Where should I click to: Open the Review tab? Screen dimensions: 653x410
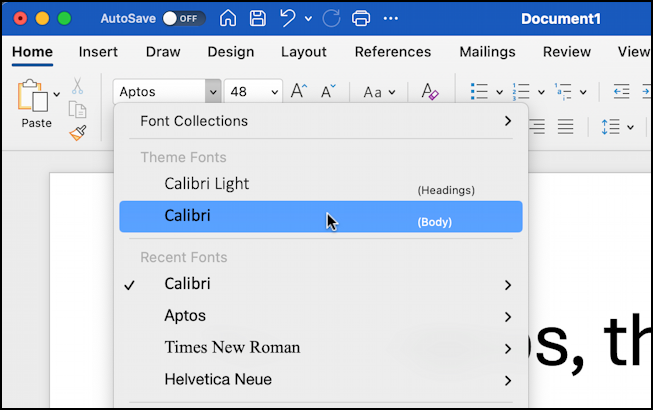click(567, 52)
